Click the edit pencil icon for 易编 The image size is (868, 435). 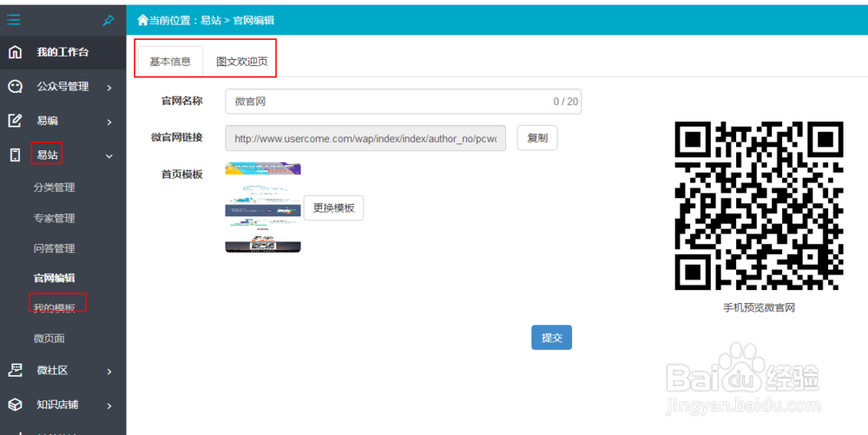click(x=15, y=121)
